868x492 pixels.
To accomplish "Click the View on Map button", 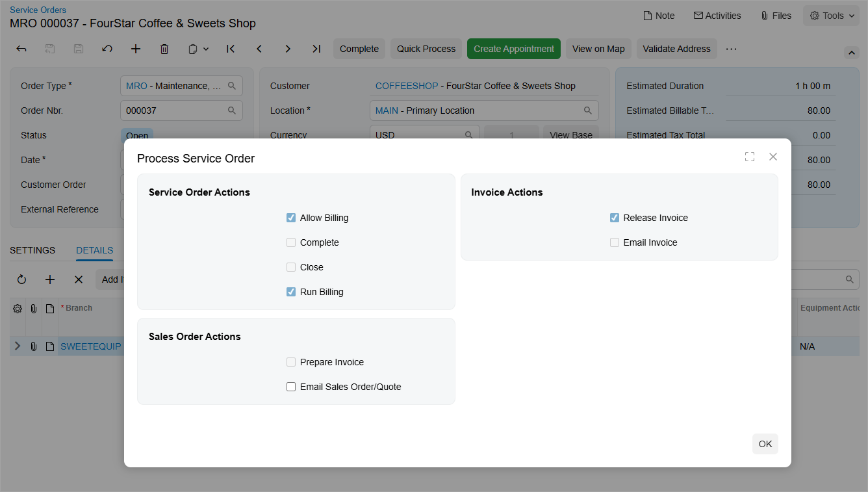I will coord(598,49).
